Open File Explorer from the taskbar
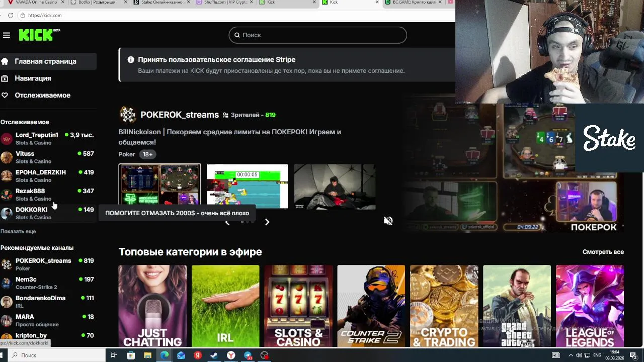644x362 pixels. click(147, 355)
